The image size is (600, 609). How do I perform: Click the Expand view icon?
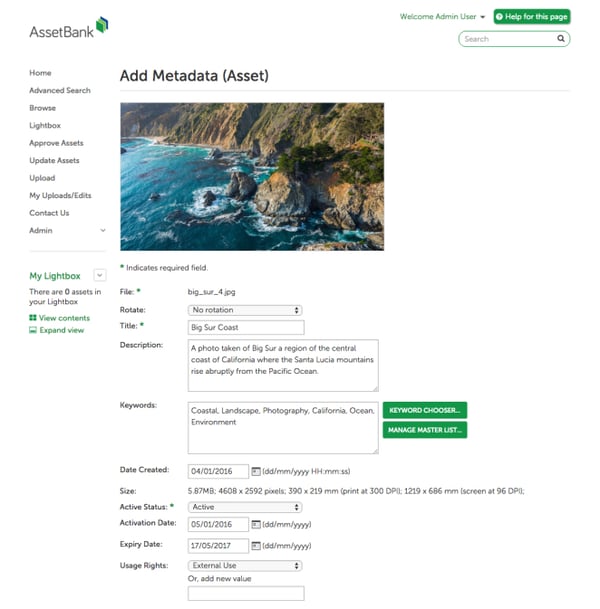pyautogui.click(x=33, y=330)
